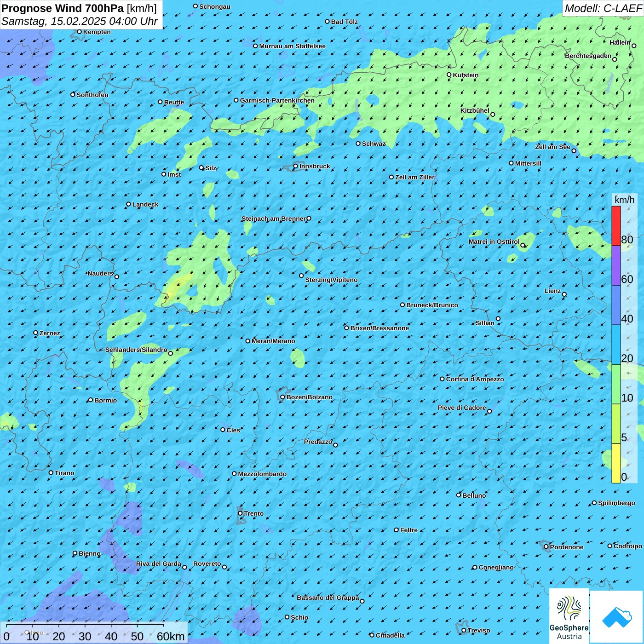Select the 'Meran/Merano' label

point(273,341)
